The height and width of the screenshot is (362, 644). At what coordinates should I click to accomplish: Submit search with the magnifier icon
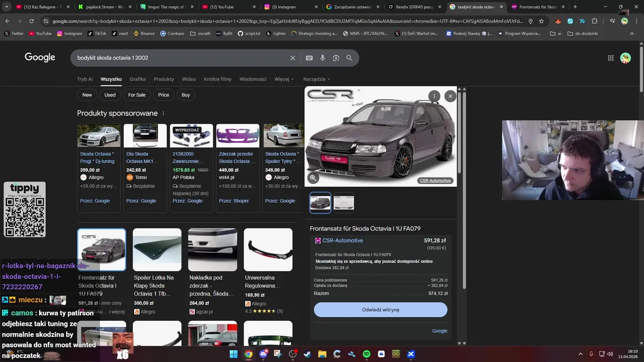[x=349, y=58]
